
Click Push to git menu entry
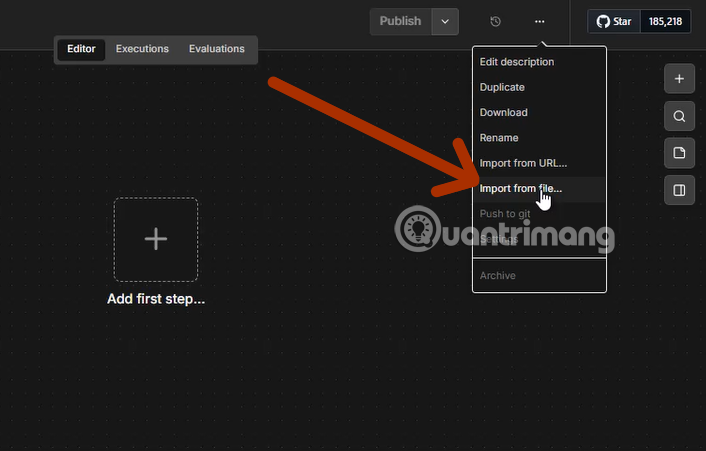[x=539, y=214]
